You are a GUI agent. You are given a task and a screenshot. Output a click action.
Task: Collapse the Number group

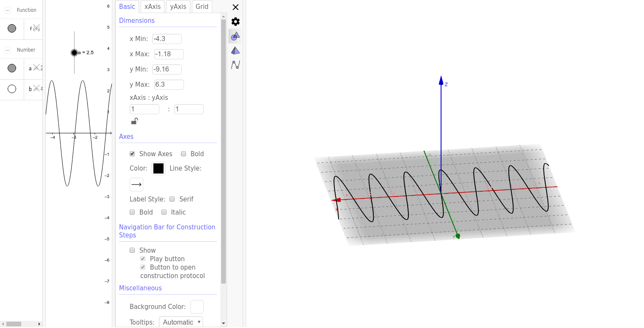pyautogui.click(x=7, y=50)
